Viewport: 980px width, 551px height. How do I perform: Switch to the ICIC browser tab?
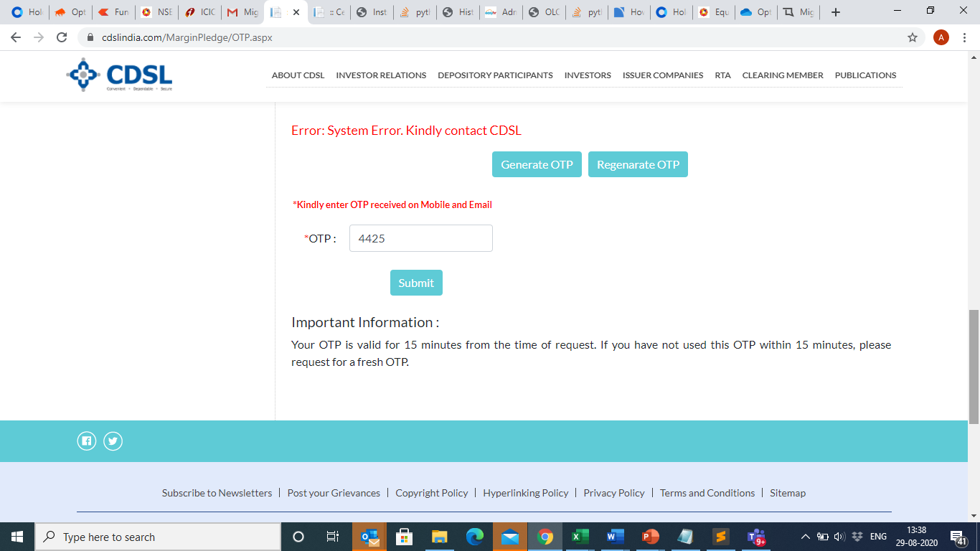pyautogui.click(x=199, y=12)
